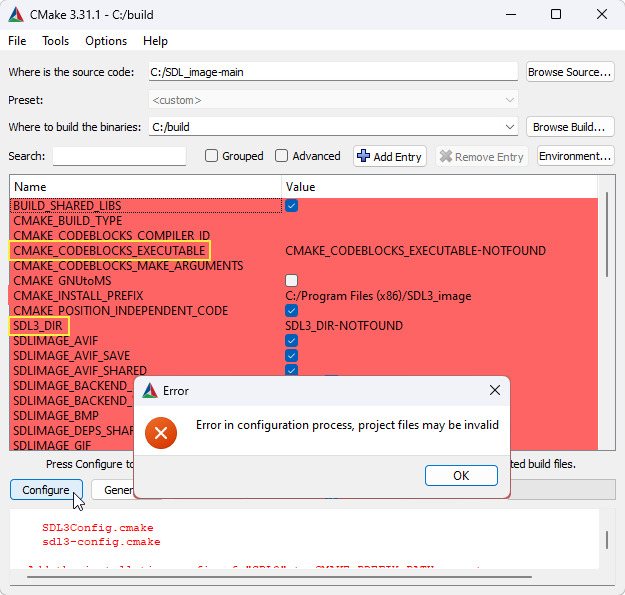Click the SDL3_DIR-NOTFOUND value
Viewport: 625px width, 595px height.
344,326
